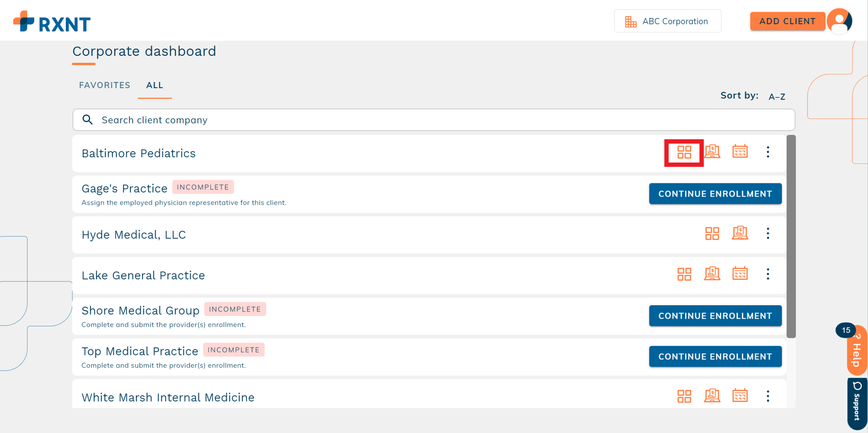
Task: Open more options for Baltimore Pediatrics
Action: click(768, 152)
